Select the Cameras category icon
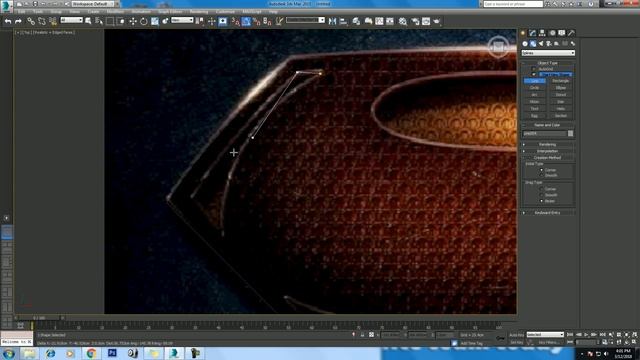This screenshot has height=360, width=640. click(549, 43)
